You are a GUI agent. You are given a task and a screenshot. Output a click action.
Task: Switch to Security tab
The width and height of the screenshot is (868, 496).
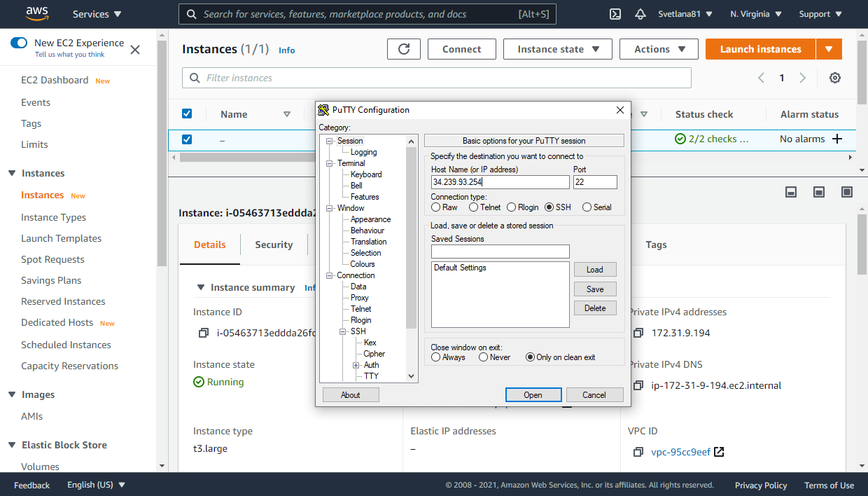click(274, 244)
